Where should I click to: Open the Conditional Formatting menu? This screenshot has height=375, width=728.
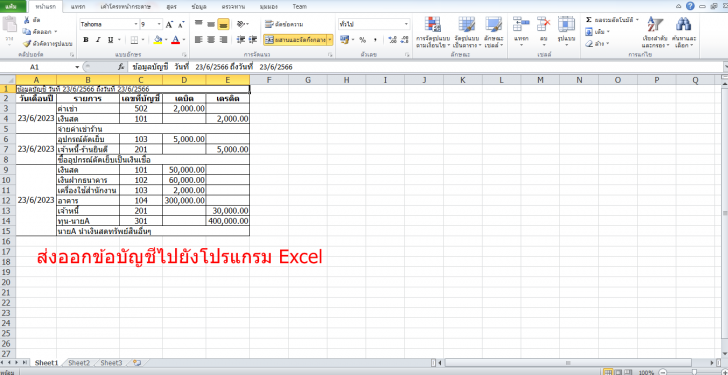(433, 32)
